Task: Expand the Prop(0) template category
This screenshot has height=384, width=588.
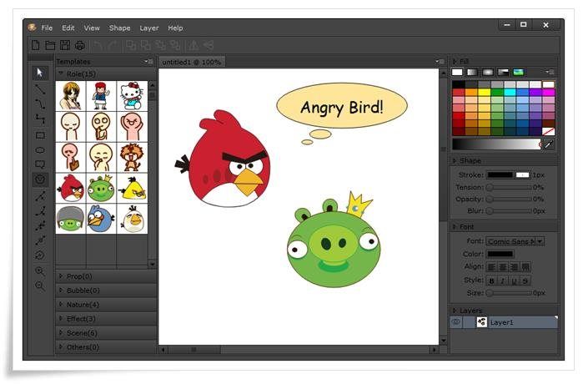Action: (x=106, y=276)
